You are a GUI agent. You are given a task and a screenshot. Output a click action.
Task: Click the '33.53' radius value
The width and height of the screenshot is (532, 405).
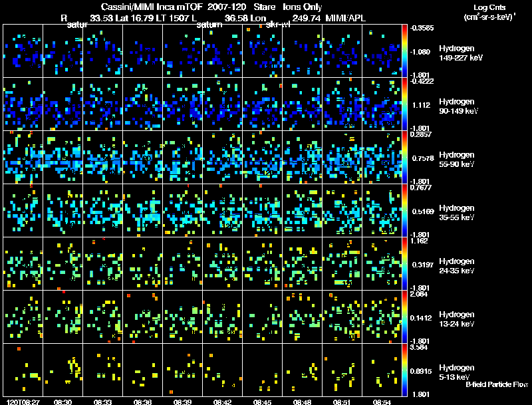102,18
